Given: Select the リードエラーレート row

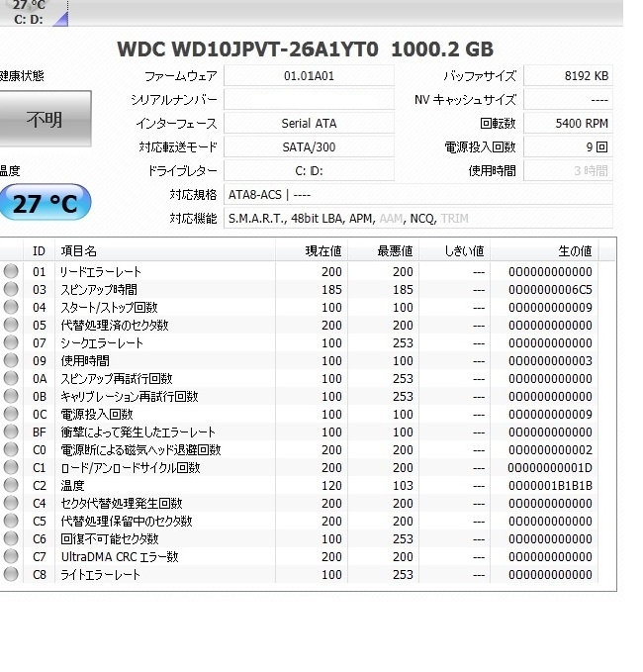Looking at the screenshot, I should (299, 272).
